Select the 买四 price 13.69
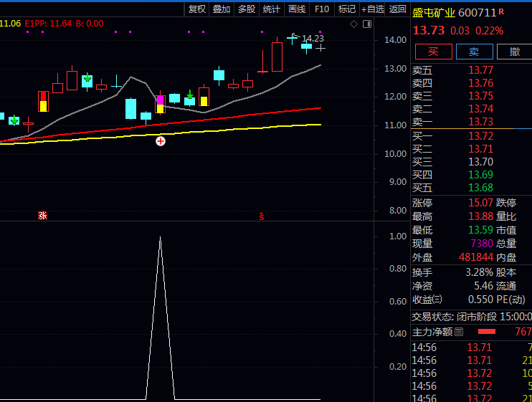Image resolution: width=532 pixels, height=402 pixels. click(x=481, y=175)
